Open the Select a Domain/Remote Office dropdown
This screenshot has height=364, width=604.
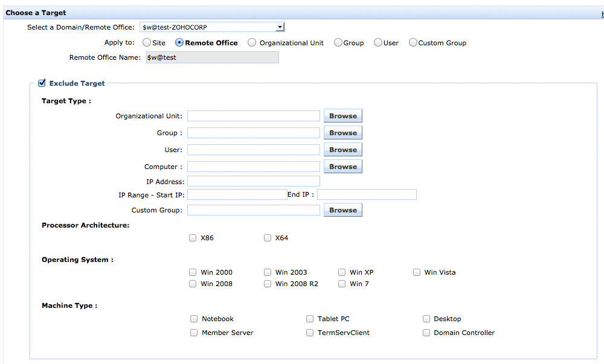(212, 27)
